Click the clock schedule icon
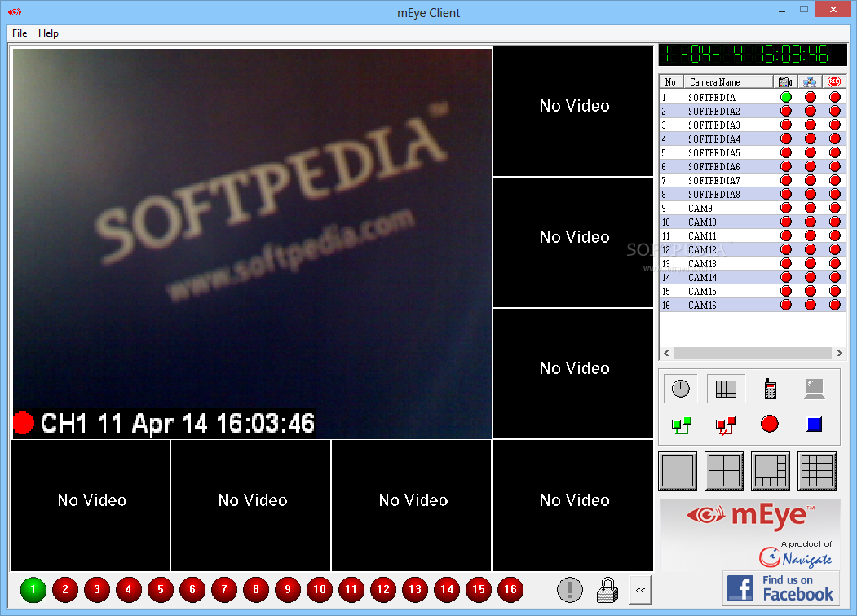 pyautogui.click(x=680, y=389)
